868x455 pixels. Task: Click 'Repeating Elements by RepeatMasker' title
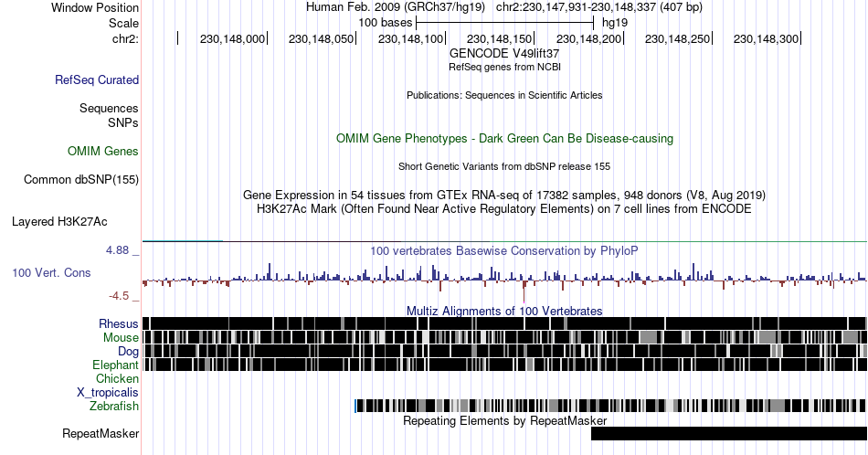504,420
